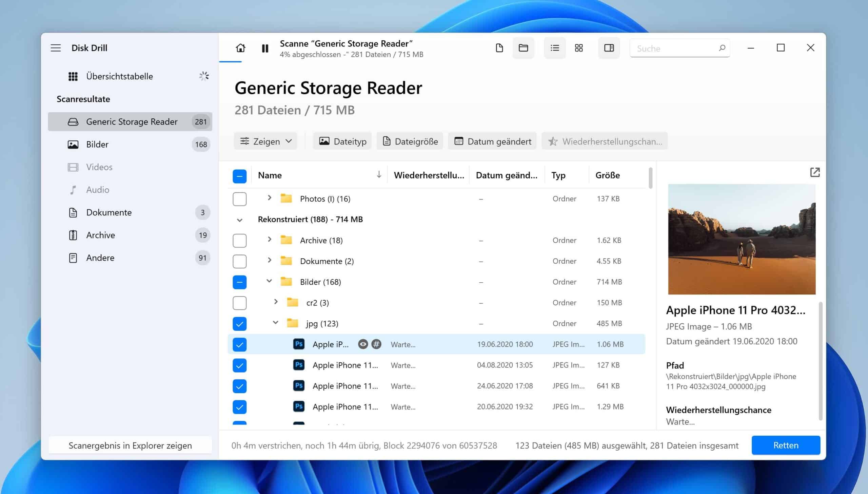Select the Apple iPhone 11... 641 KB file
The height and width of the screenshot is (494, 868).
(x=436, y=386)
